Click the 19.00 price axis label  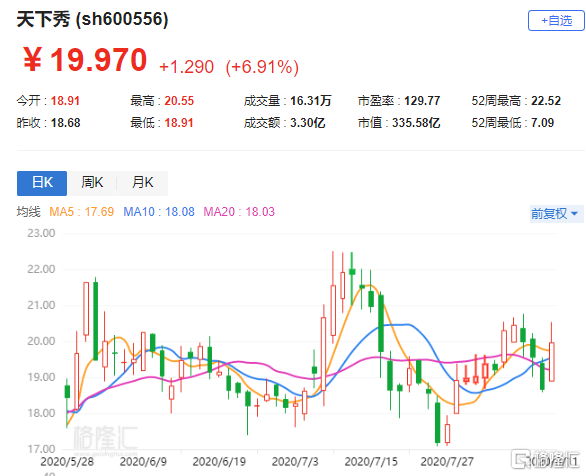click(x=41, y=377)
